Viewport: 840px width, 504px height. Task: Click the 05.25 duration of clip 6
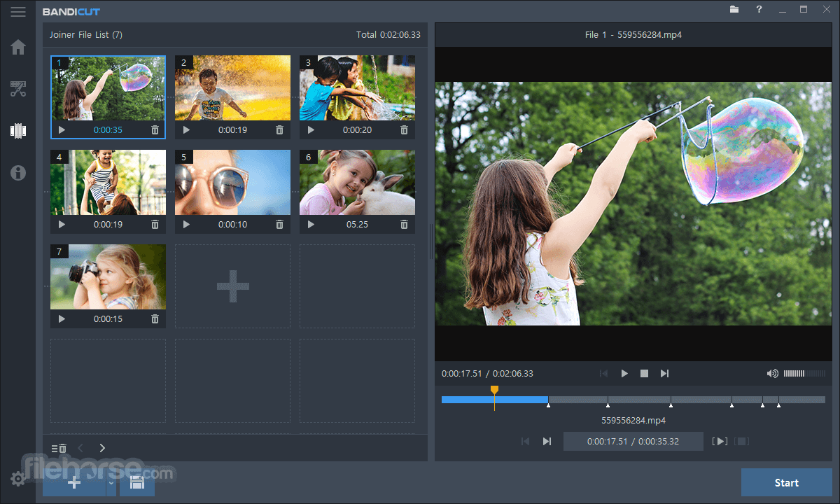tap(357, 225)
